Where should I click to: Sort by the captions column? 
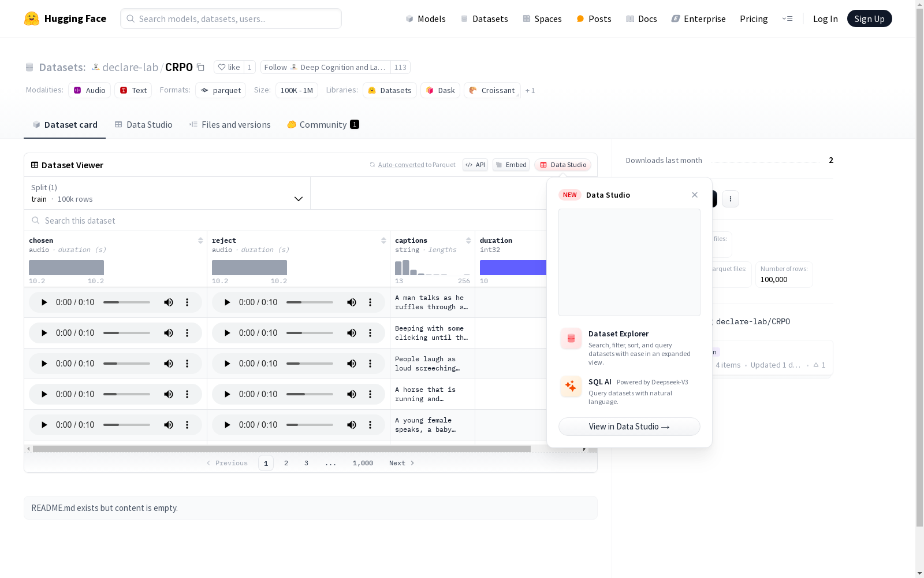468,240
